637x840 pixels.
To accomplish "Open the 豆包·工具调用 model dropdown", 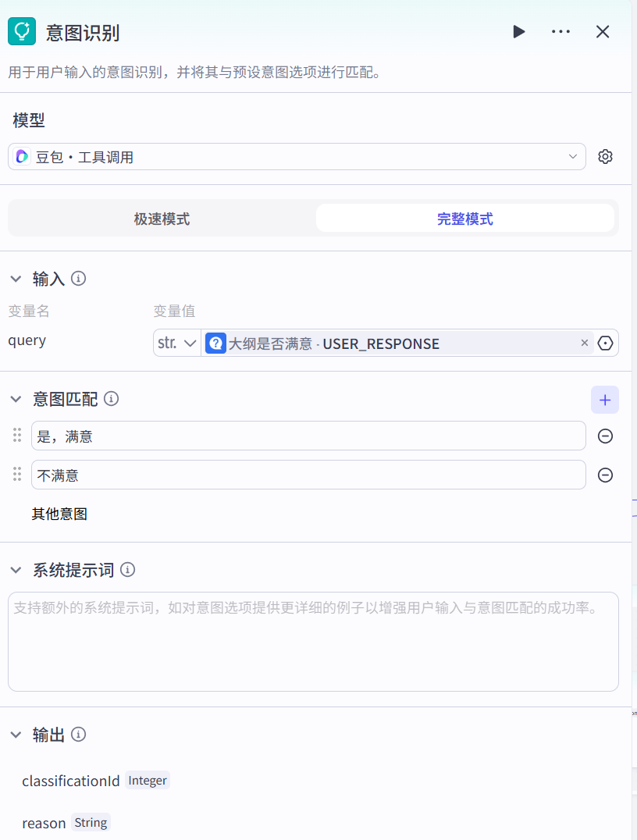I will coord(297,157).
